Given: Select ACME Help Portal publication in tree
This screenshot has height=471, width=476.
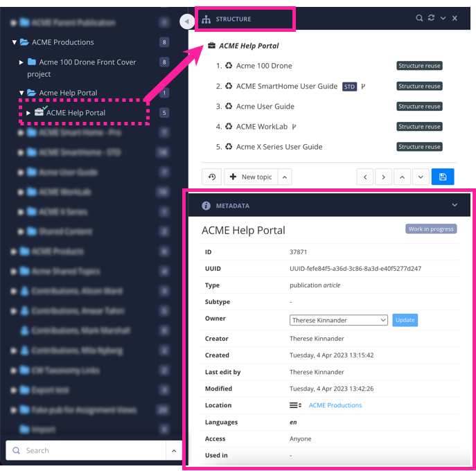Looking at the screenshot, I should coord(76,113).
